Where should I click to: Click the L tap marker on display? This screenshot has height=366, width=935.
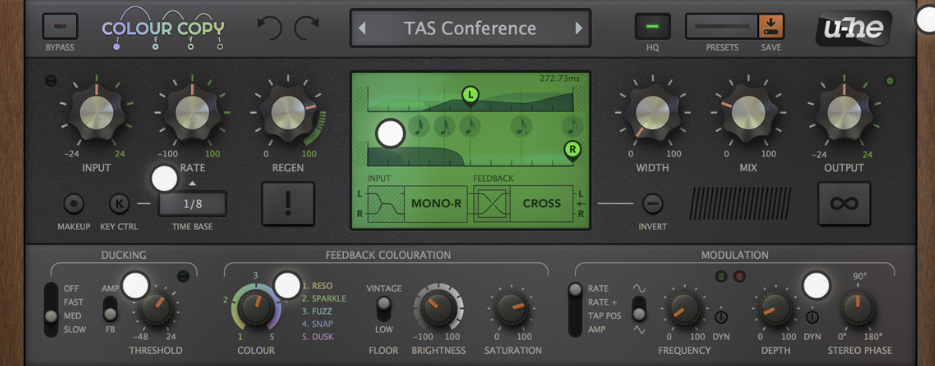(x=470, y=95)
